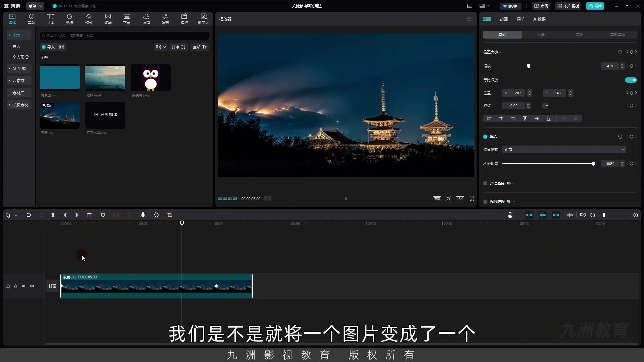Open the 文本 (text) panel
This screenshot has height=362, width=644.
click(51, 19)
